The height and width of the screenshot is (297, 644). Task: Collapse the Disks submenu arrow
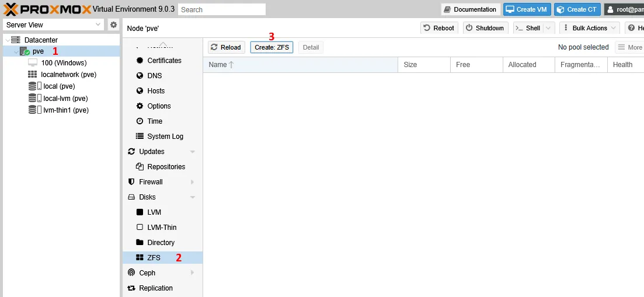coord(192,197)
